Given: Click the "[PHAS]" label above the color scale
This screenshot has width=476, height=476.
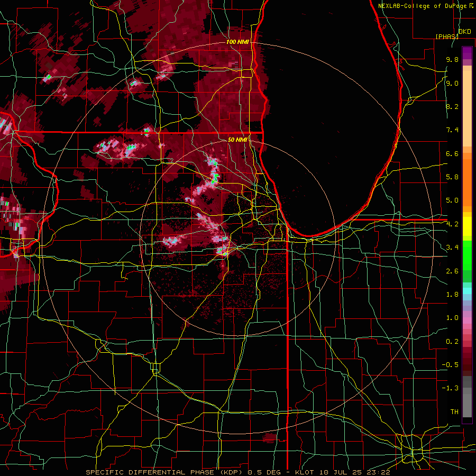Looking at the screenshot, I should coord(447,36).
